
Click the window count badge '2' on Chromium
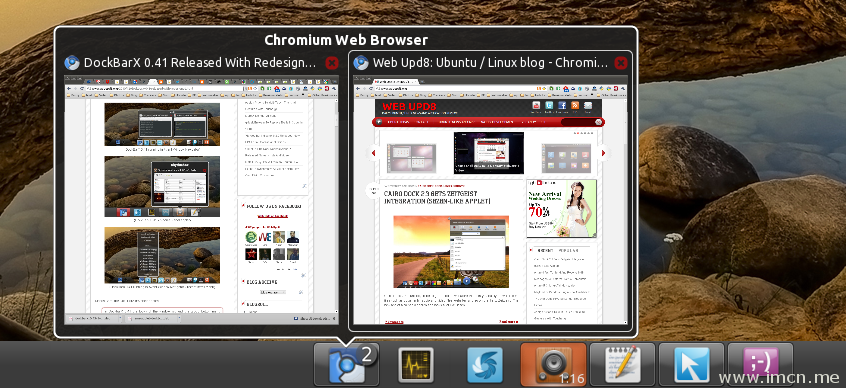click(366, 355)
